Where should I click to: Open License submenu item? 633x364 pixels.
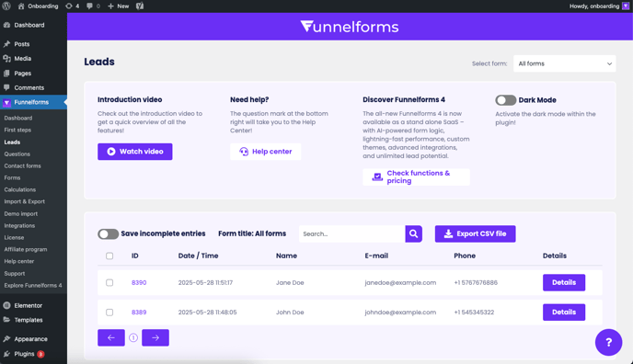14,237
